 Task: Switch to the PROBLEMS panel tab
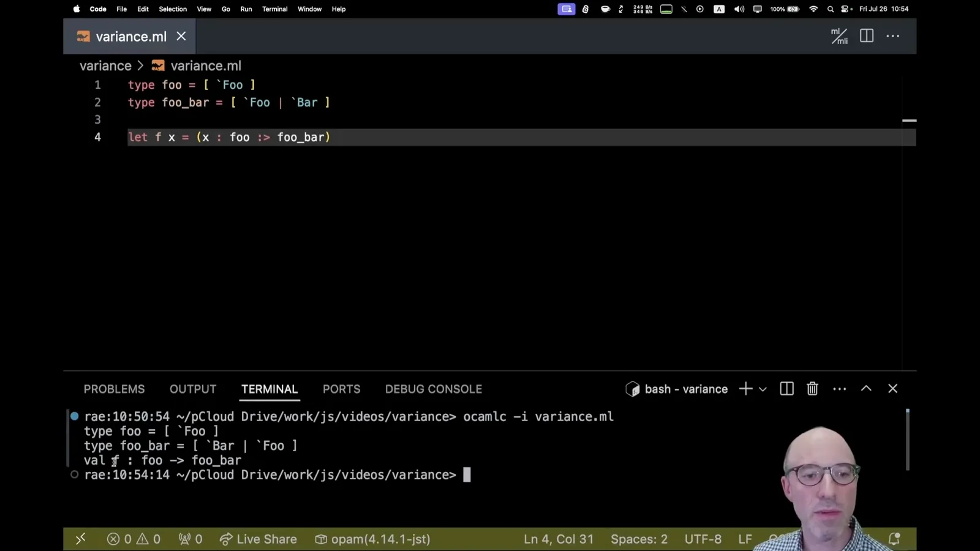(115, 389)
